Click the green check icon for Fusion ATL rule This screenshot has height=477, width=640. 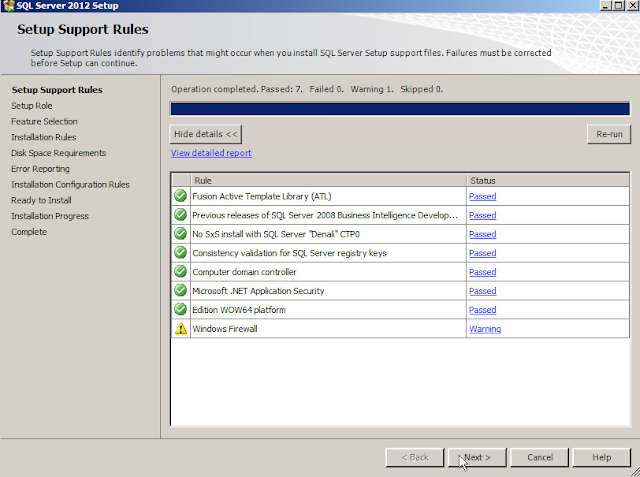180,196
